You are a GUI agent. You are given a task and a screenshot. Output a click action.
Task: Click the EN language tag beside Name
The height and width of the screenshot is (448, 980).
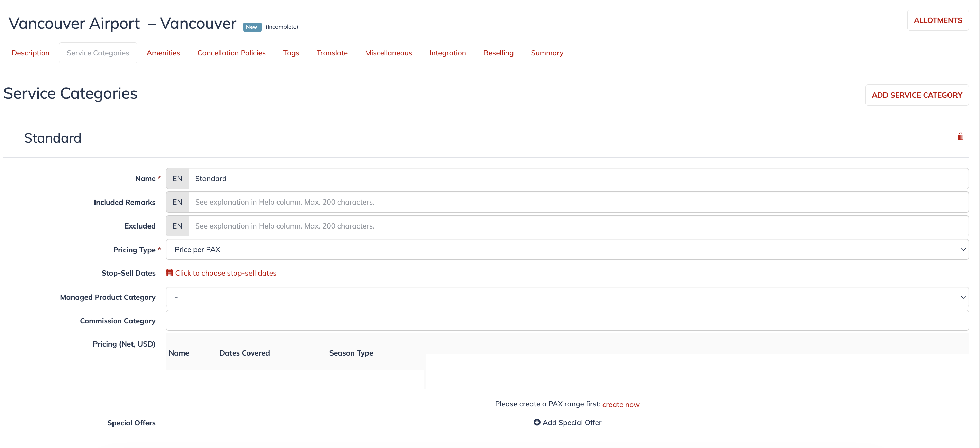pyautogui.click(x=177, y=179)
